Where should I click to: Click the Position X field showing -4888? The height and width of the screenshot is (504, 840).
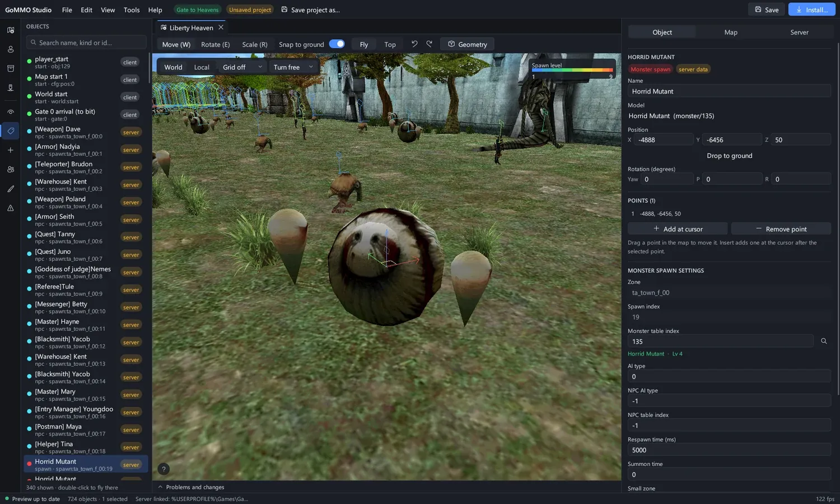point(664,140)
